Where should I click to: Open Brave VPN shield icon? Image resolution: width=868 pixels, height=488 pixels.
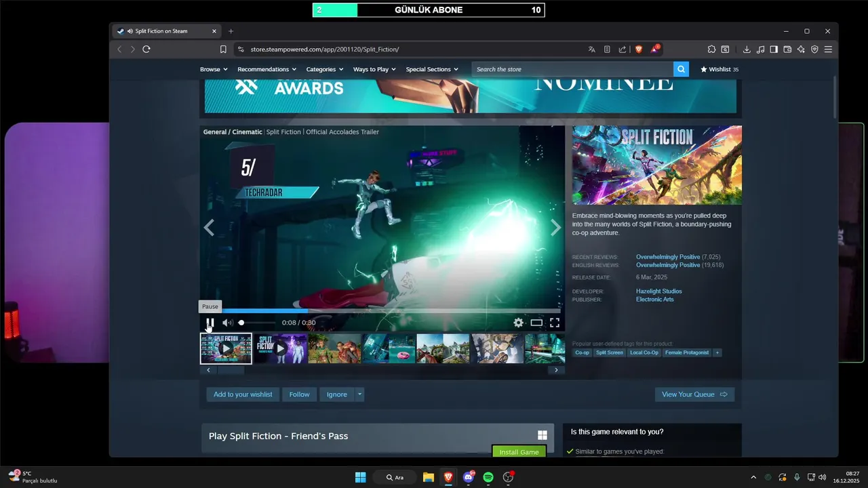coord(814,49)
